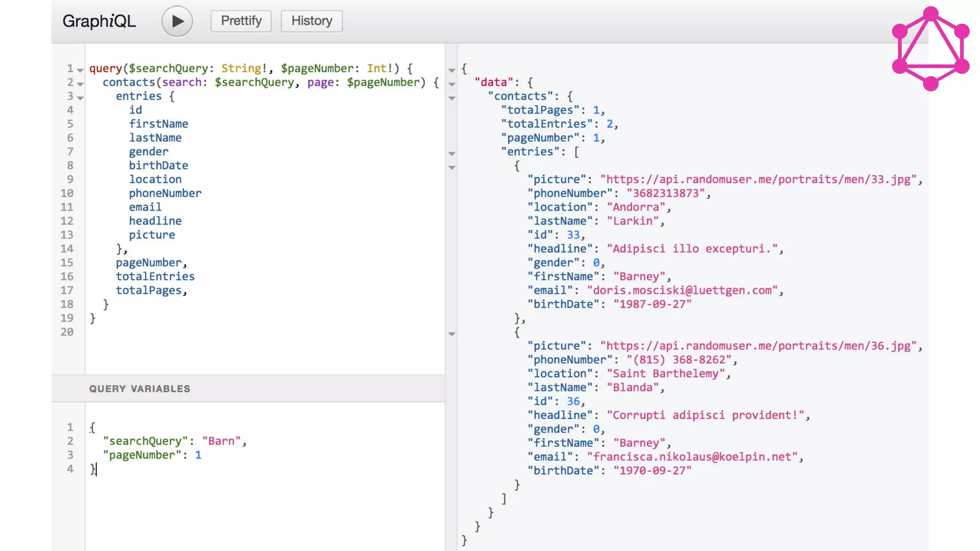Click the phoneNumber field in query editor
This screenshot has height=551, width=980.
[x=165, y=193]
